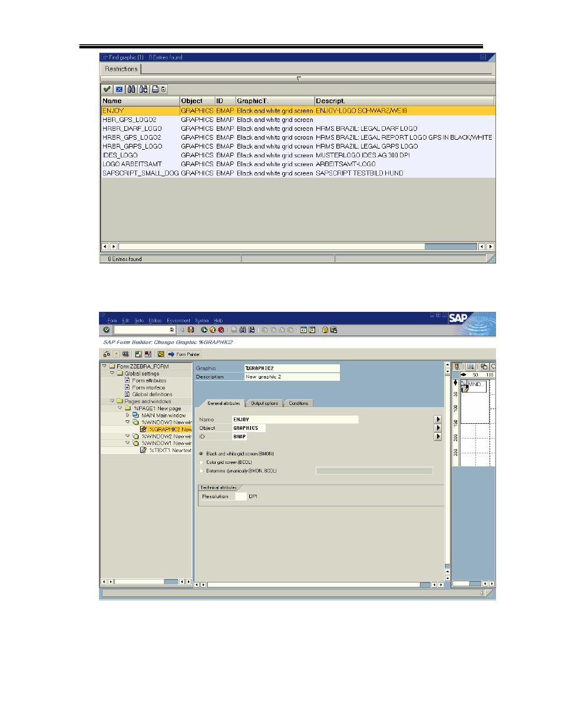
Task: Click the Description field New graphic 2
Action: (292, 377)
